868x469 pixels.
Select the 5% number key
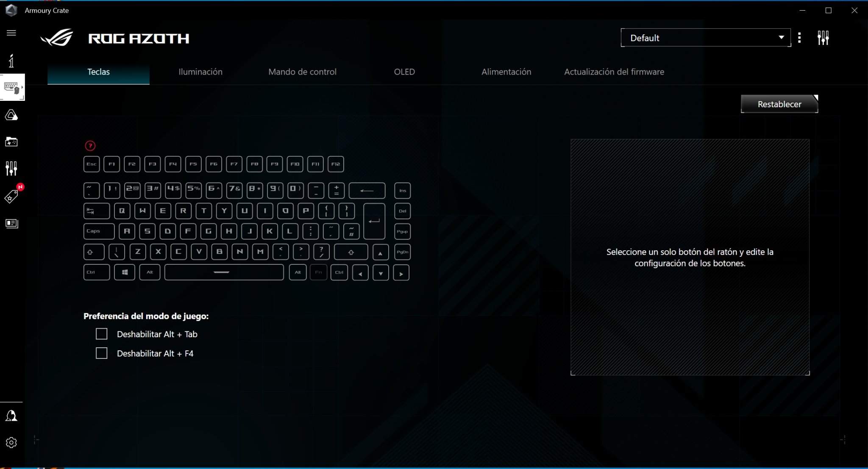[x=194, y=191]
